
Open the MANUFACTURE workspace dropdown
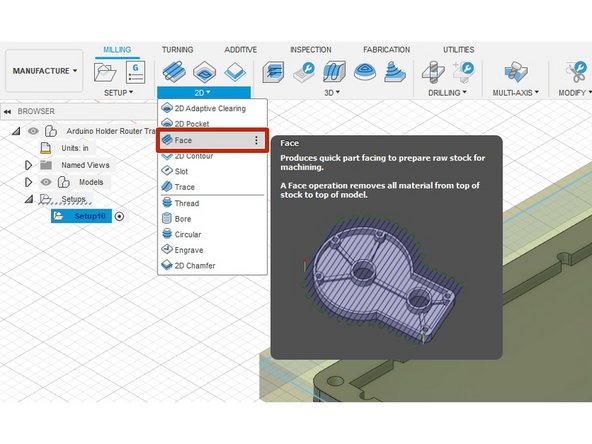tap(45, 71)
